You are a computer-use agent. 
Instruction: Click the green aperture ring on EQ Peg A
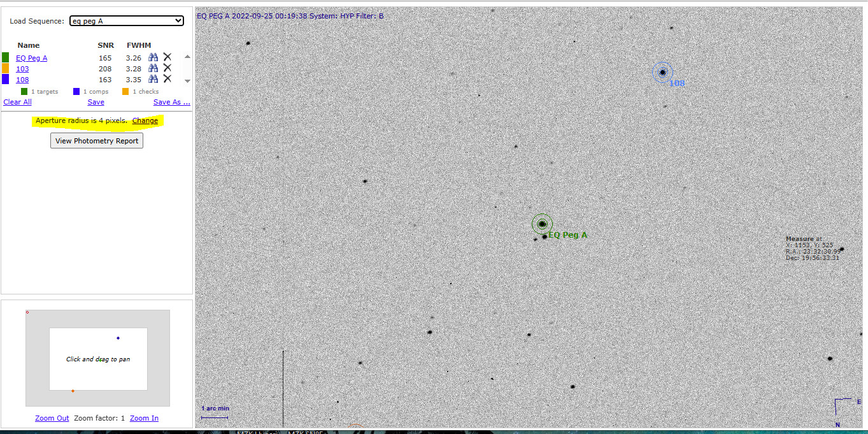[542, 224]
